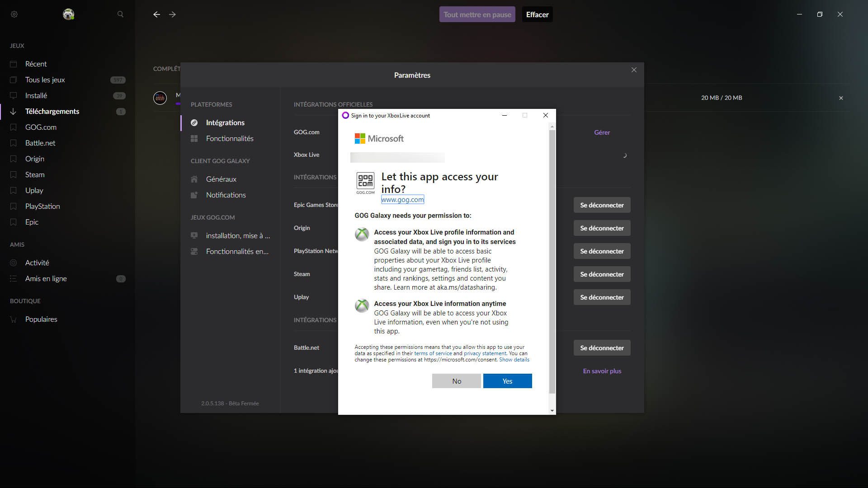The image size is (868, 488).
Task: Click the Microsoft logo in sign-in window
Action: tap(379, 139)
